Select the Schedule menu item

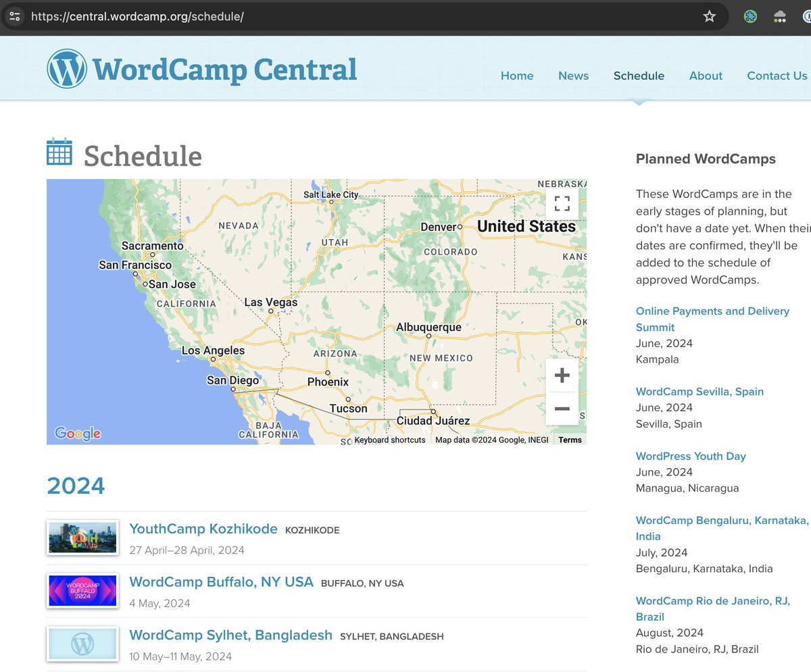tap(639, 76)
